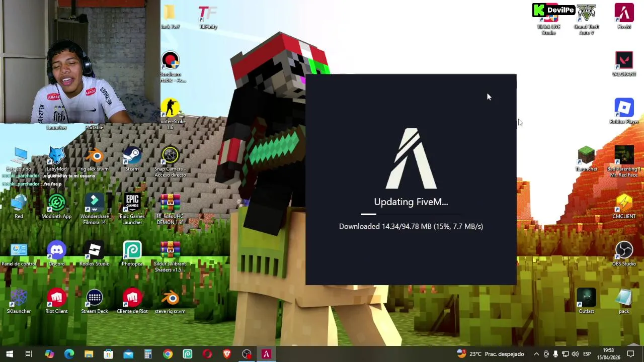644x362 pixels.
Task: Open the LabyMod desktop icon
Action: point(56,159)
